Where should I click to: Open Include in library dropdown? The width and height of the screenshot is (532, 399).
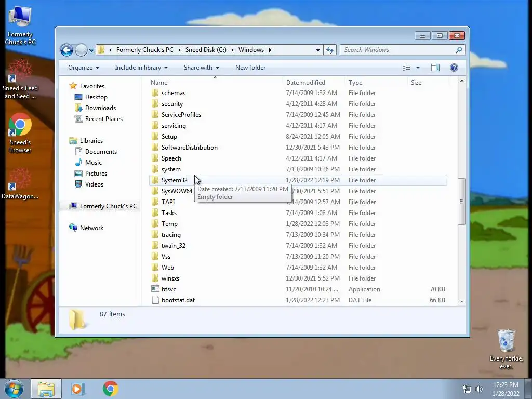(141, 68)
